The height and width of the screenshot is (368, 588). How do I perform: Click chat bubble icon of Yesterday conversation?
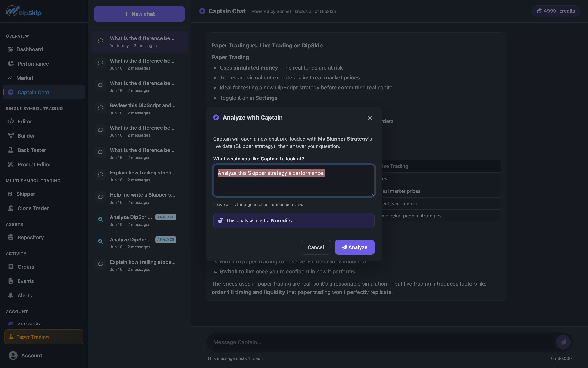tap(101, 41)
